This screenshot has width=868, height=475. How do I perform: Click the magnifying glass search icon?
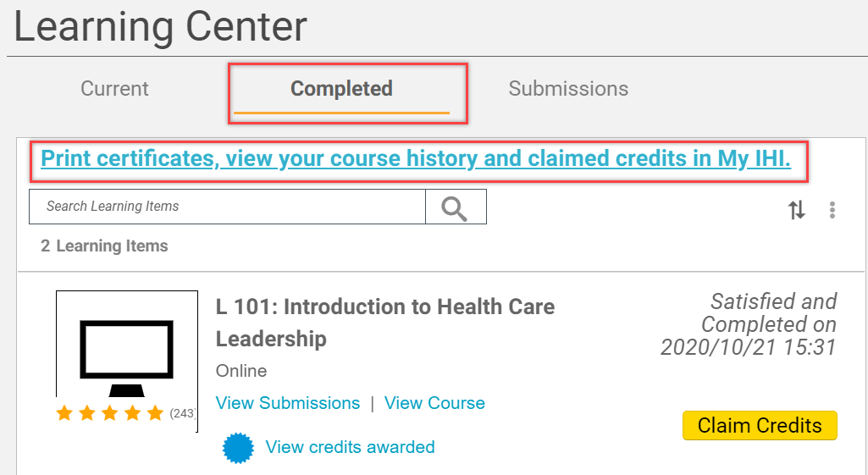(x=455, y=207)
